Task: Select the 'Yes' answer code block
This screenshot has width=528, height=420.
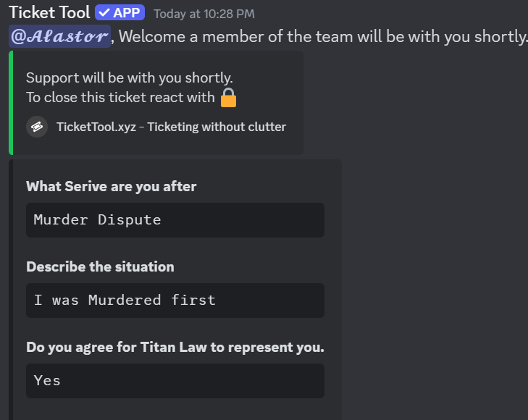Action: [x=175, y=381]
